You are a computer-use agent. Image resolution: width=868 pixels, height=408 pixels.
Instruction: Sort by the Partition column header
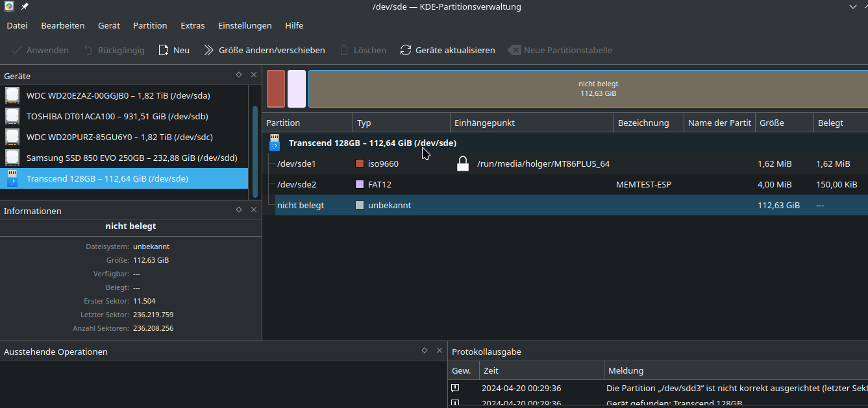[308, 123]
